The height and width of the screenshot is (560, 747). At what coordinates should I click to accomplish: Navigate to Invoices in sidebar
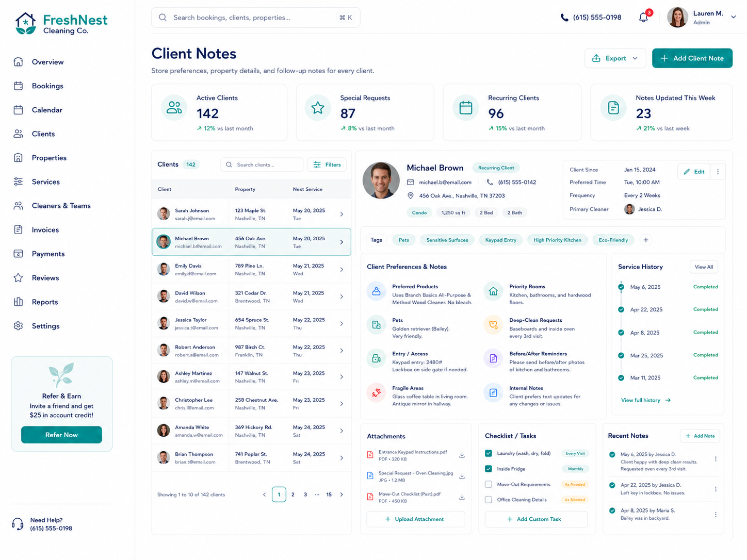(x=45, y=230)
